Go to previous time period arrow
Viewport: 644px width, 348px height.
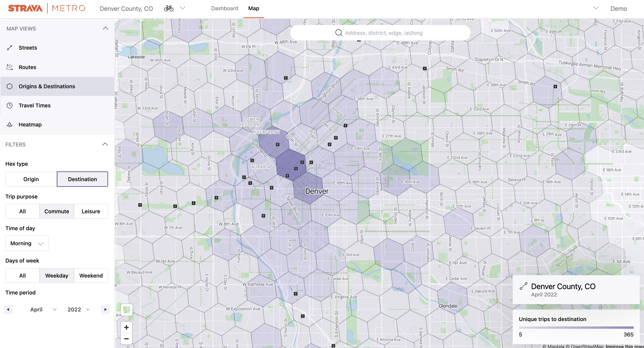click(x=8, y=310)
